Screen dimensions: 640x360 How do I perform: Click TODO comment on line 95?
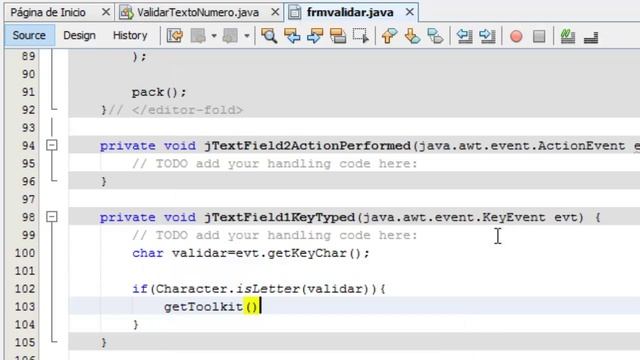(275, 164)
